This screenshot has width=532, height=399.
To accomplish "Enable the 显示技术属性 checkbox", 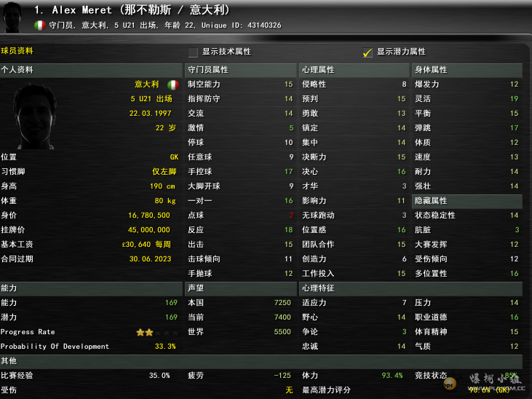I will tap(193, 52).
